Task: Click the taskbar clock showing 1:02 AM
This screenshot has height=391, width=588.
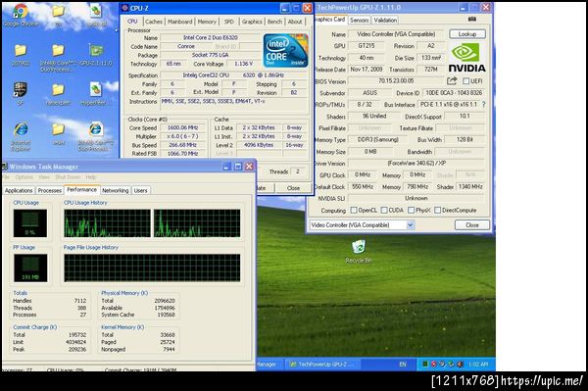Action: 478,364
